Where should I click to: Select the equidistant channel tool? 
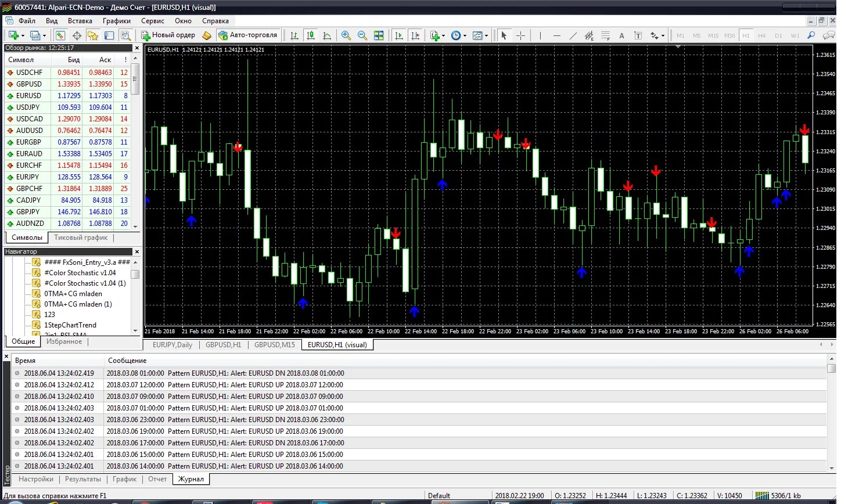point(589,35)
